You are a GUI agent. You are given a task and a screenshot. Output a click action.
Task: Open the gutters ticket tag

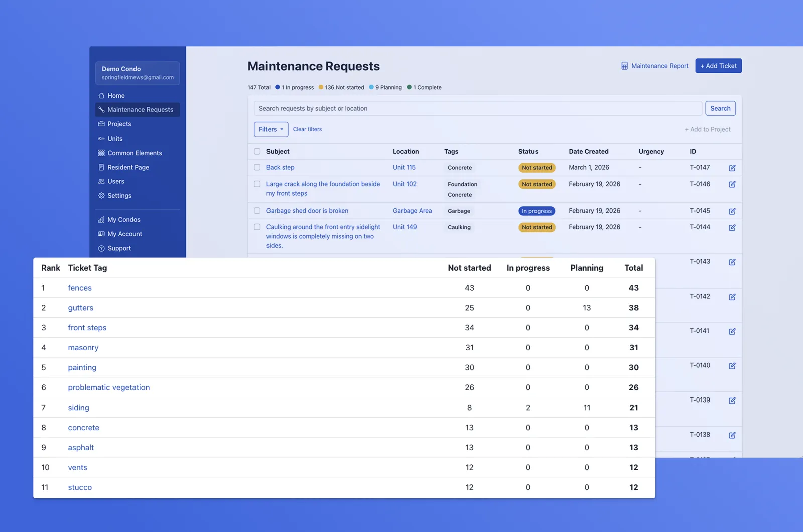pos(81,308)
